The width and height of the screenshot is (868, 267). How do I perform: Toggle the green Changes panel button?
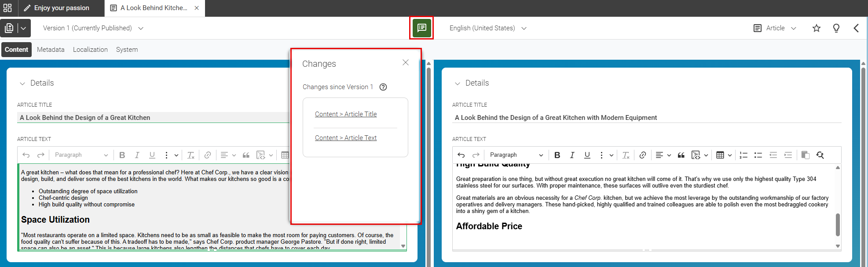[421, 28]
